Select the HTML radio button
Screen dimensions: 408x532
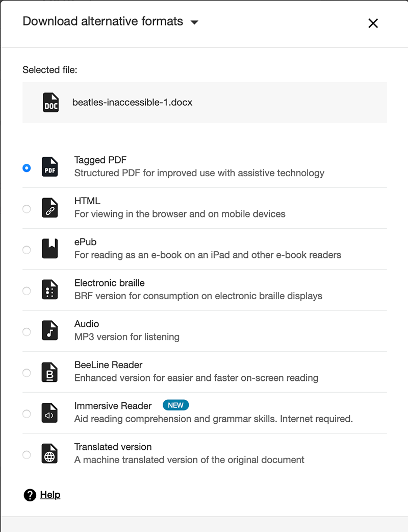27,209
